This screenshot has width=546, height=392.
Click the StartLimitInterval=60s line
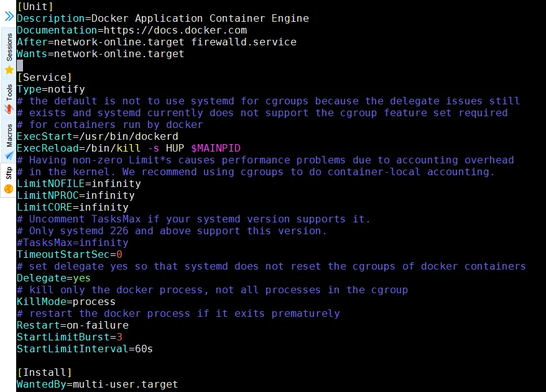(85, 349)
